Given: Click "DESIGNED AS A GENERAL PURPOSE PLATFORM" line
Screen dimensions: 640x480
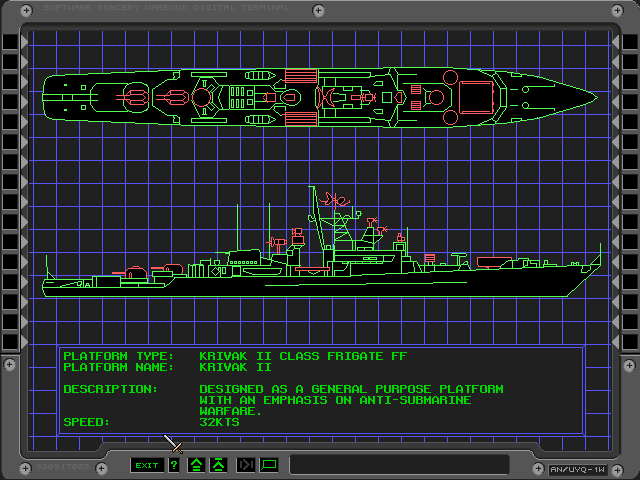Looking at the screenshot, I should (x=351, y=389).
